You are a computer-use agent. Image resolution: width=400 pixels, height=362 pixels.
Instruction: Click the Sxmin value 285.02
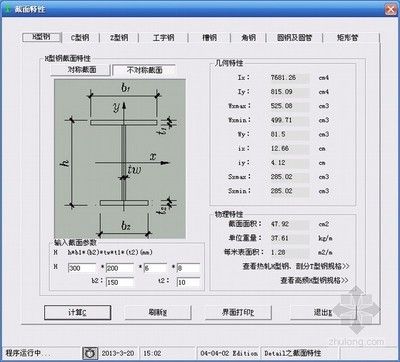(289, 191)
